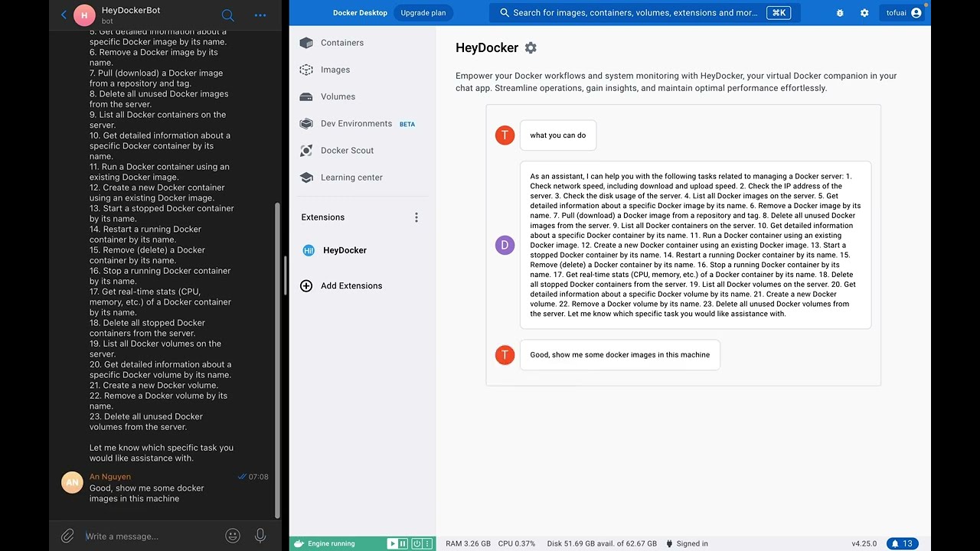980x551 pixels.
Task: Click the 07:08 message timestamp in Telegram
Action: [x=258, y=477]
